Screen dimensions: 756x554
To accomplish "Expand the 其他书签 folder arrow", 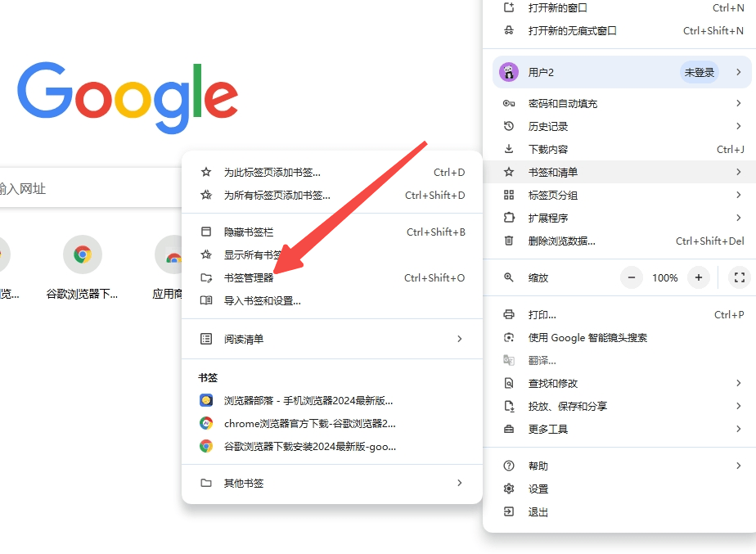I will tap(460, 483).
